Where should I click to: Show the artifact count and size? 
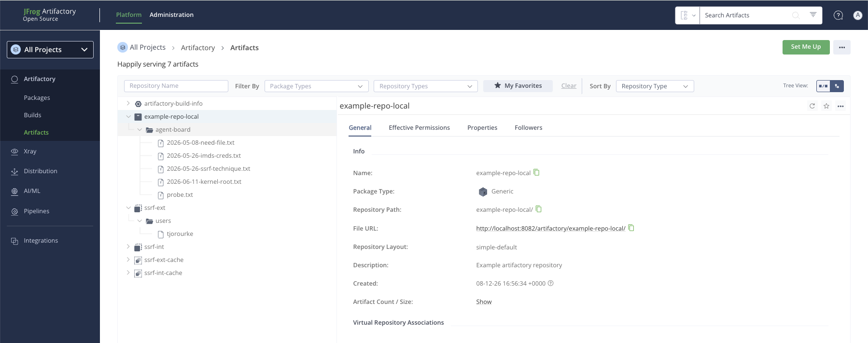click(484, 302)
